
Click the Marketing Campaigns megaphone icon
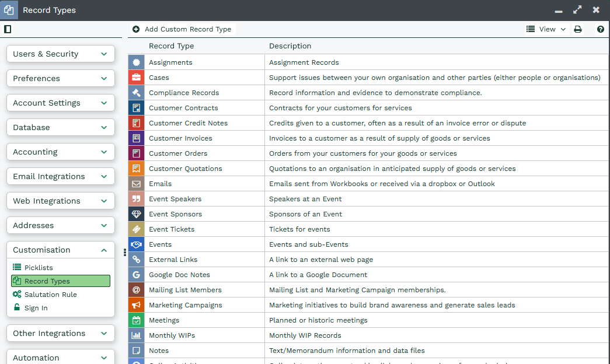pyautogui.click(x=136, y=305)
